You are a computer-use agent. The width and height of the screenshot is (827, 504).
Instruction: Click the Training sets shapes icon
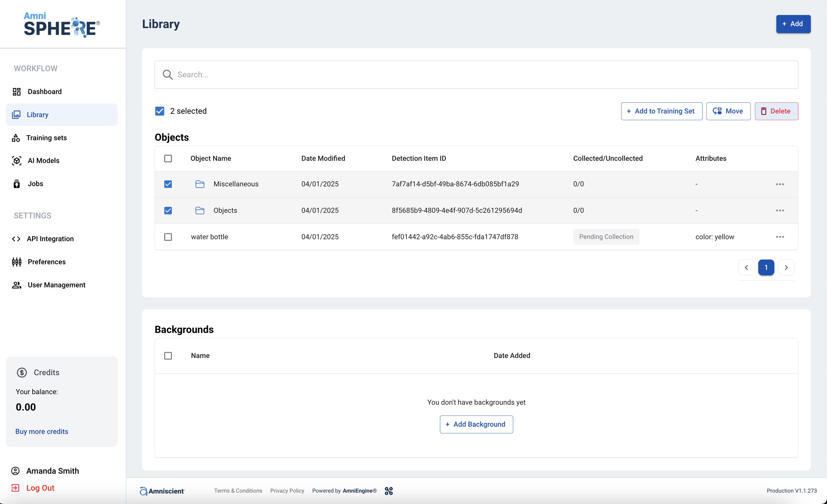[x=16, y=138]
